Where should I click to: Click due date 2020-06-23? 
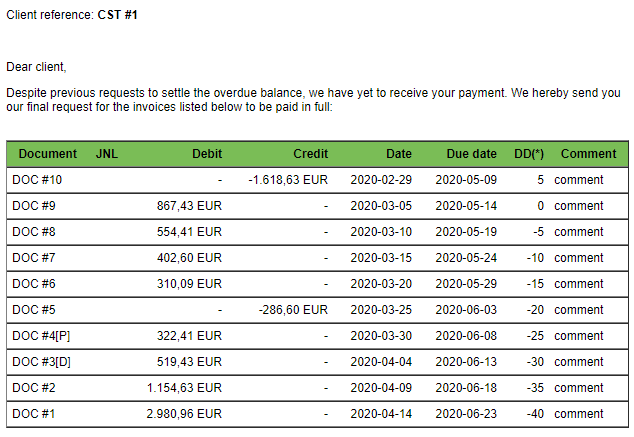[x=466, y=414]
